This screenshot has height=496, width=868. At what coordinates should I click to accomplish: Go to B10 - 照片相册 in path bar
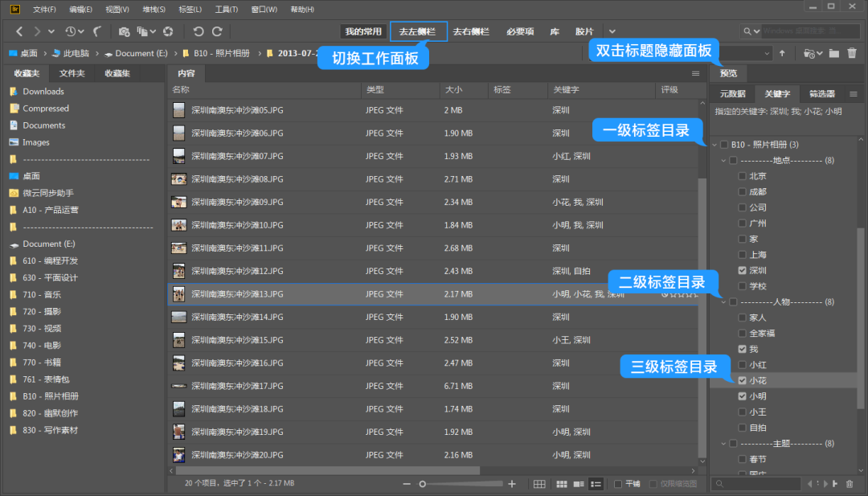[x=222, y=53]
